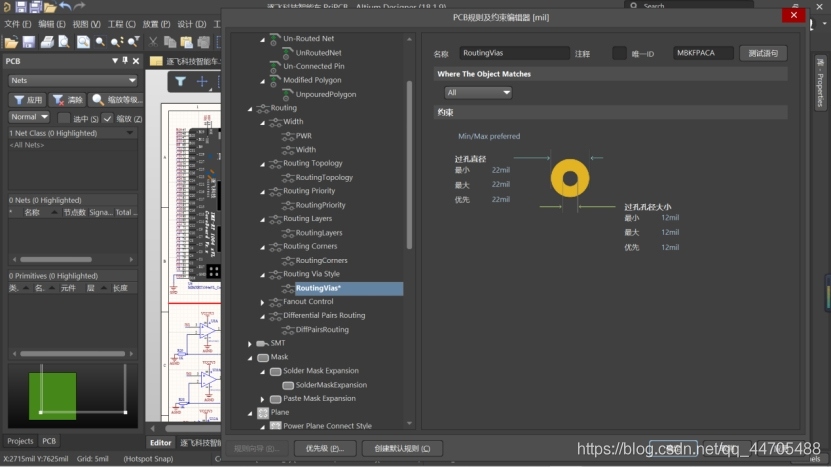Click the Copy toolbar icon
Screen dimensions: 831x468
(170, 42)
